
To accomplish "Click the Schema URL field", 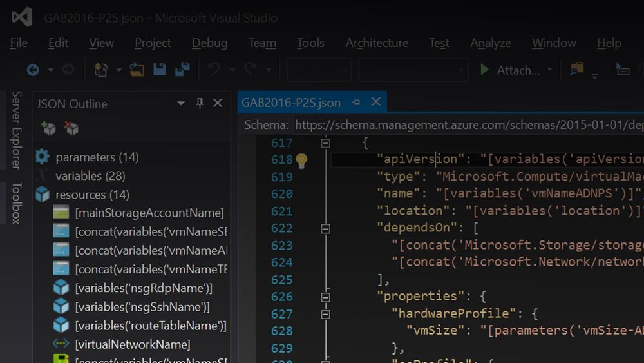I will click(469, 124).
